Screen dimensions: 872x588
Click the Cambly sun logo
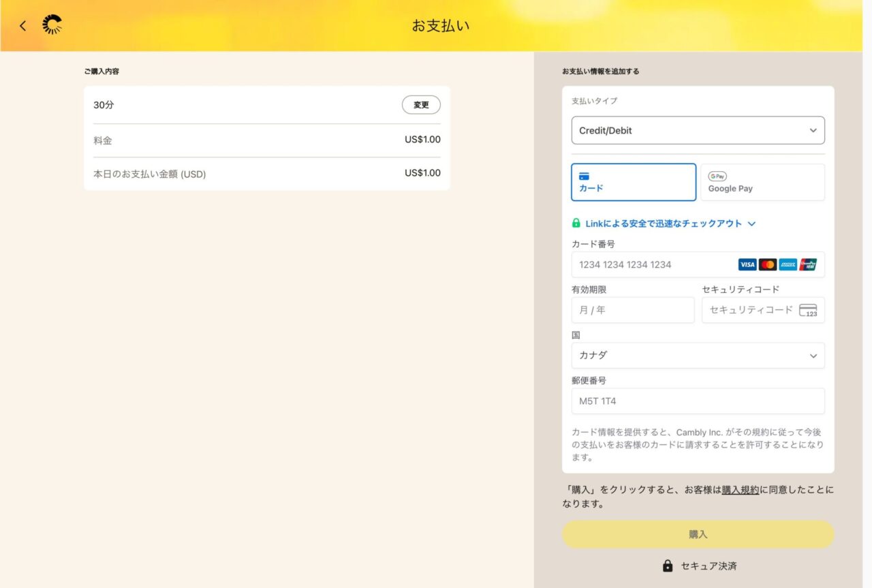(52, 25)
